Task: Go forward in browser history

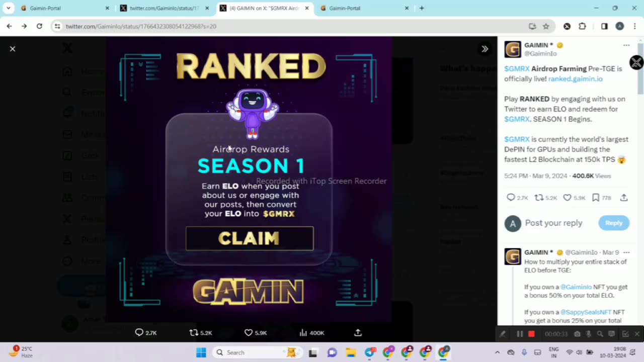Action: (24, 26)
